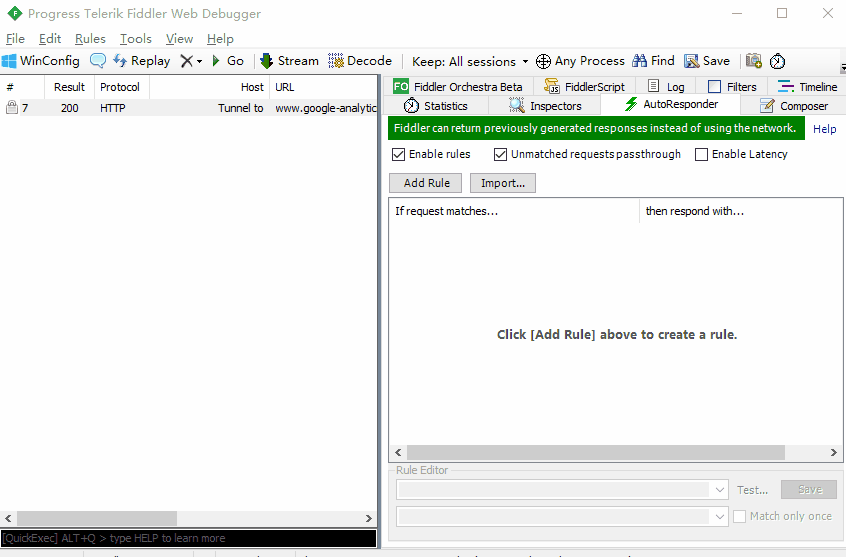Toggle Unmatched requests passthrough checkbox

[x=500, y=154]
